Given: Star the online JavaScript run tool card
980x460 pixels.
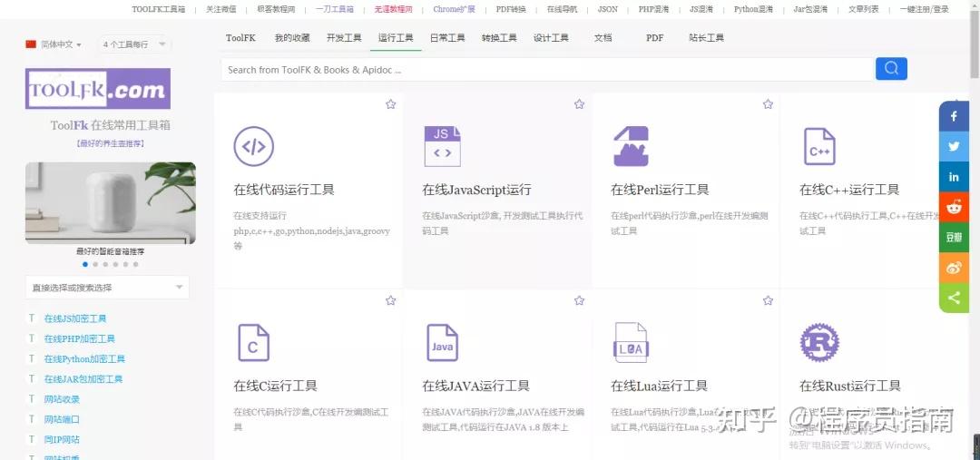Looking at the screenshot, I should (x=579, y=104).
